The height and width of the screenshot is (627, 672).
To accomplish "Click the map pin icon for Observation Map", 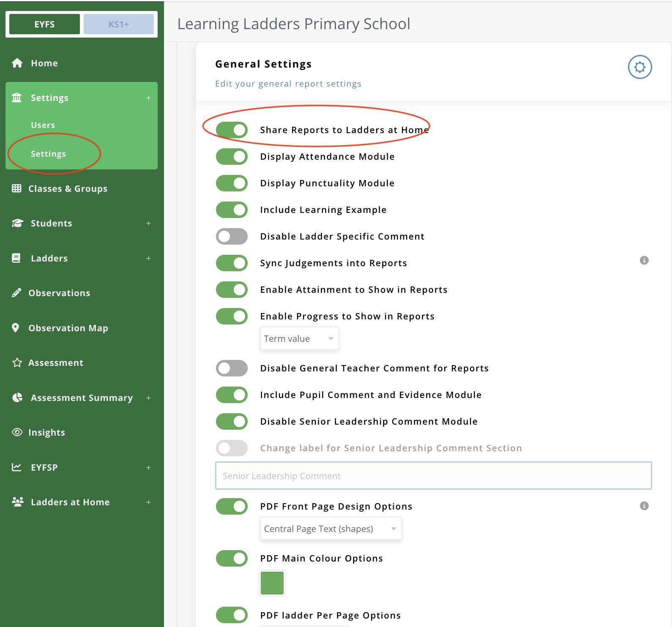I will point(16,328).
